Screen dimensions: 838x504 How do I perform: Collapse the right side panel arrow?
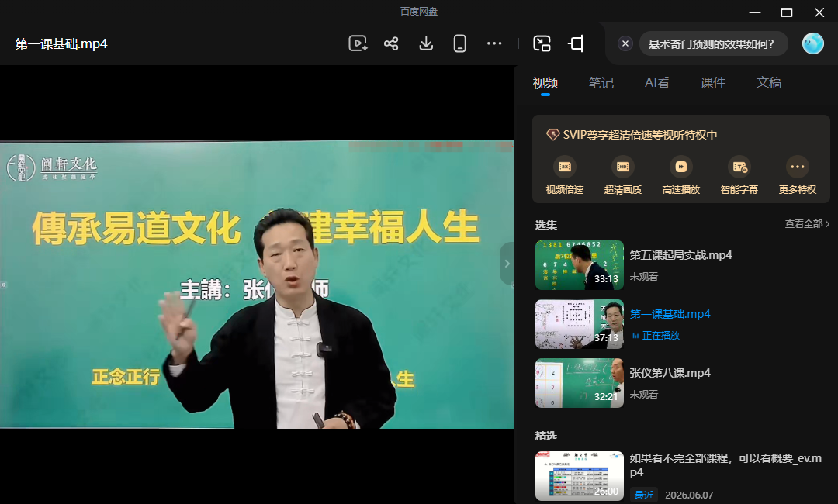tap(507, 264)
